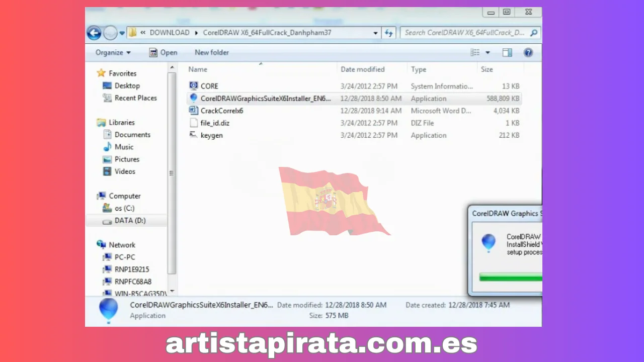Viewport: 644px width, 362px height.
Task: Open the Music library
Action: click(x=124, y=147)
